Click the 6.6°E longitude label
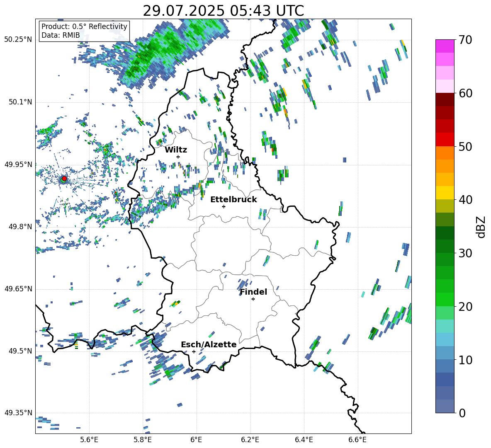The image size is (491, 448). 357,440
